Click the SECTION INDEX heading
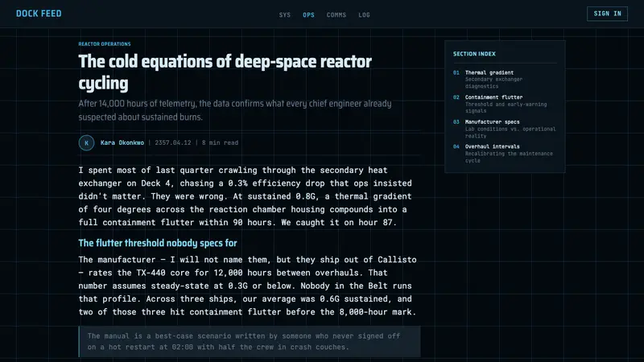Viewport: 644px width, 362px height. [x=474, y=54]
